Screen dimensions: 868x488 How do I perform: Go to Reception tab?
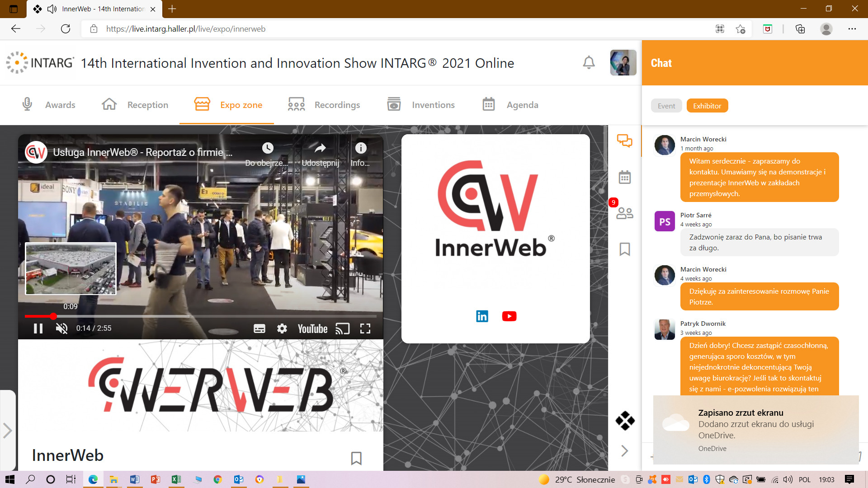tap(135, 105)
